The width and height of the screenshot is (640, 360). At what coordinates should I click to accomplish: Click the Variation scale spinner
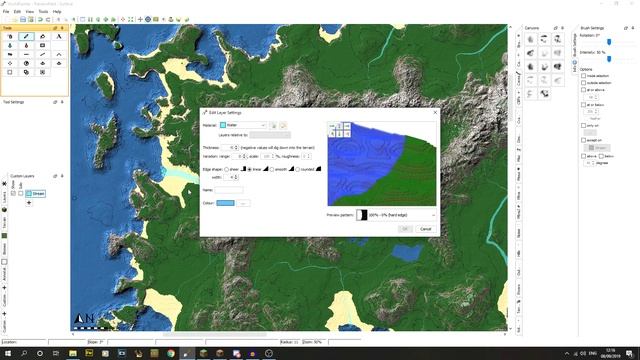click(267, 156)
